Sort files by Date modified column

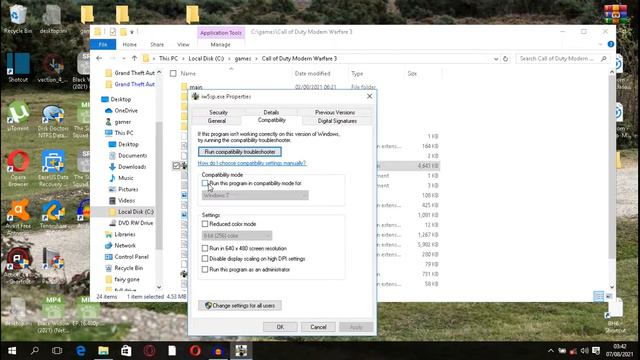312,73
